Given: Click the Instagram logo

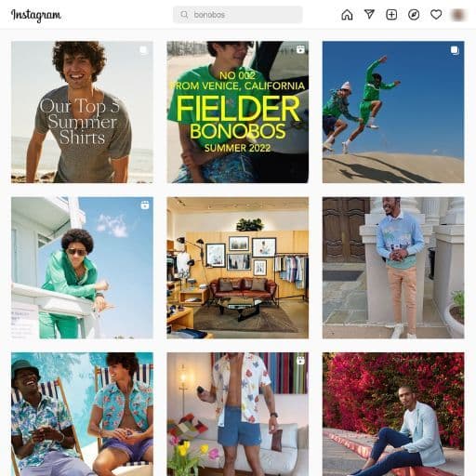Looking at the screenshot, I should (36, 15).
